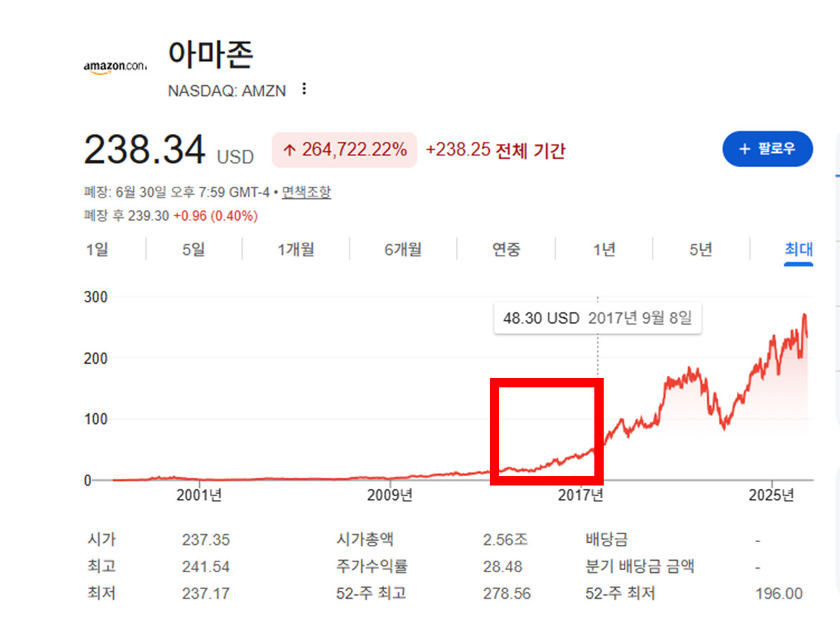Switch chart to 6개월 range
Image resolution: width=840 pixels, height=628 pixels.
[403, 249]
